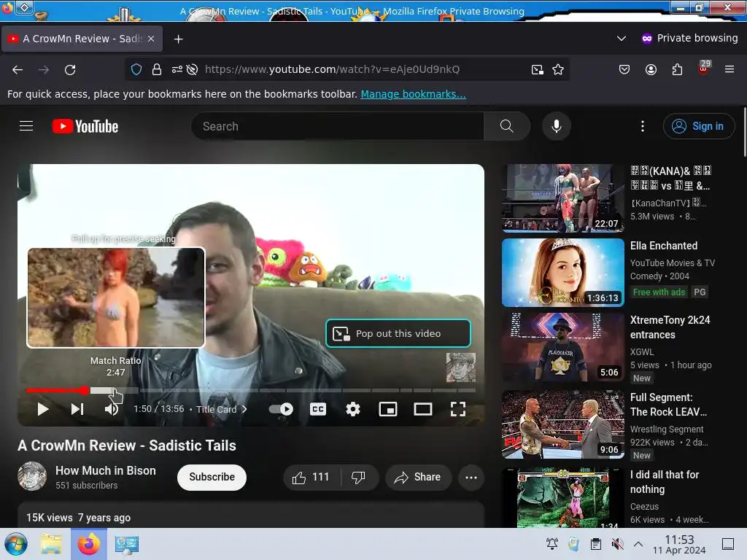Enter fullscreen mode
This screenshot has height=560, width=747.
458,409
